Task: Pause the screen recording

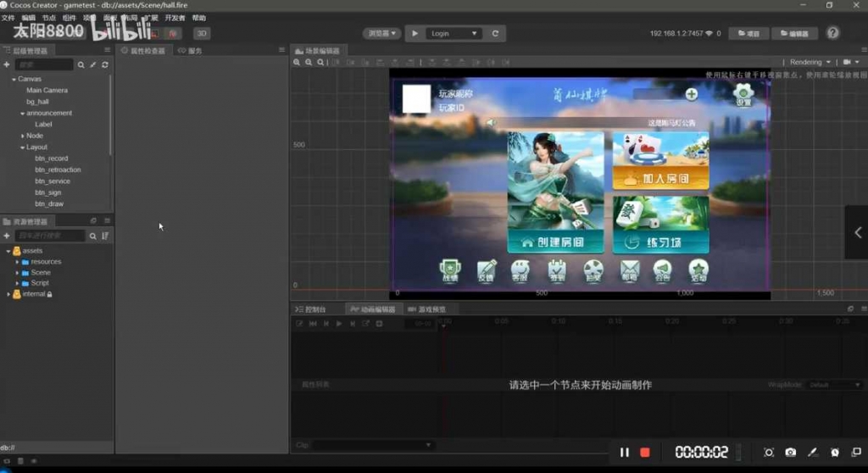Action: click(625, 453)
